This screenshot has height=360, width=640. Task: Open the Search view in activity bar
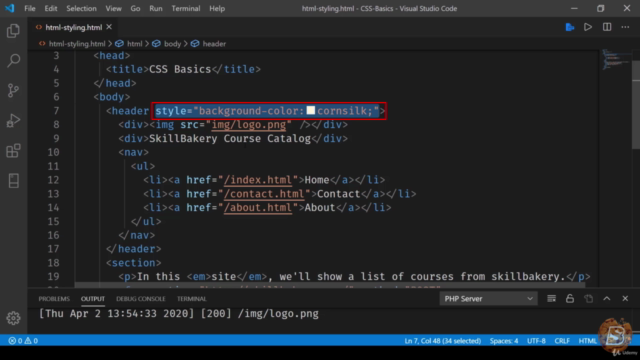(13, 61)
